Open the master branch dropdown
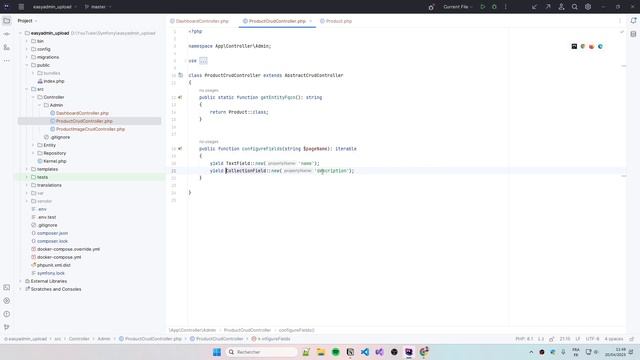Viewport: 640px width, 360px height. pos(98,7)
